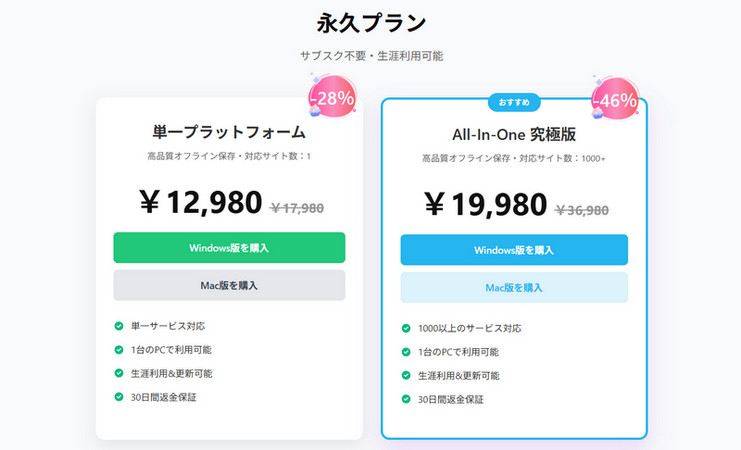Click the おすすめ recommended label badge
Image resolution: width=741 pixels, height=450 pixels.
pos(514,102)
